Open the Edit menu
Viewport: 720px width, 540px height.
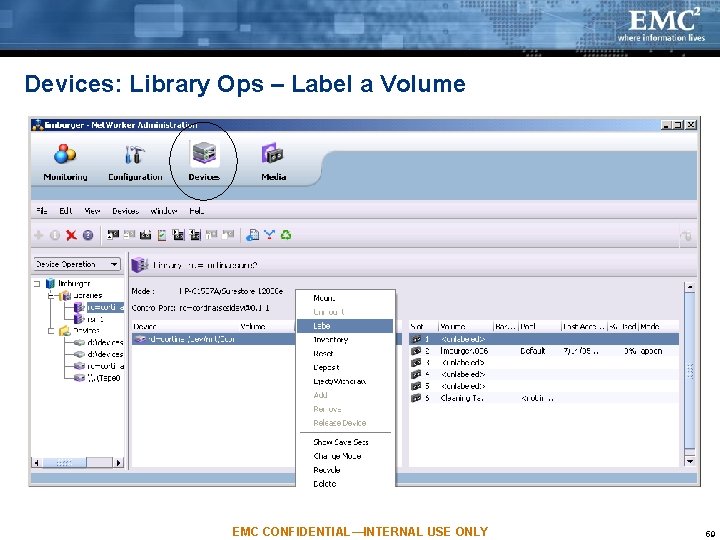pyautogui.click(x=65, y=211)
